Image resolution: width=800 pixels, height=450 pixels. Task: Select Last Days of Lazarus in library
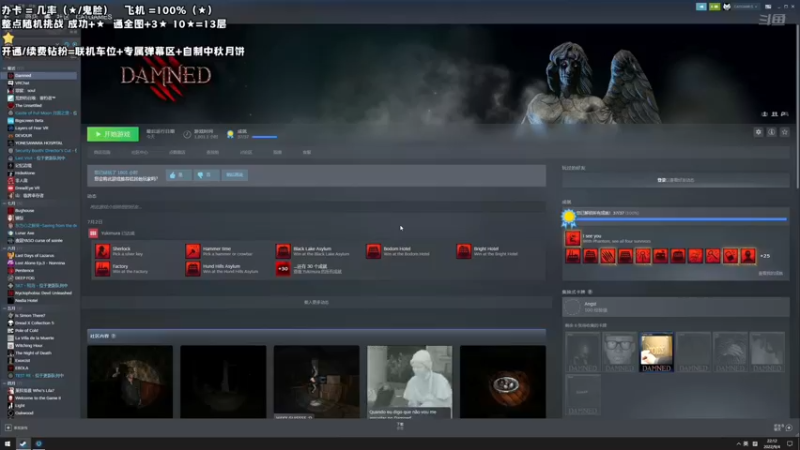click(39, 255)
